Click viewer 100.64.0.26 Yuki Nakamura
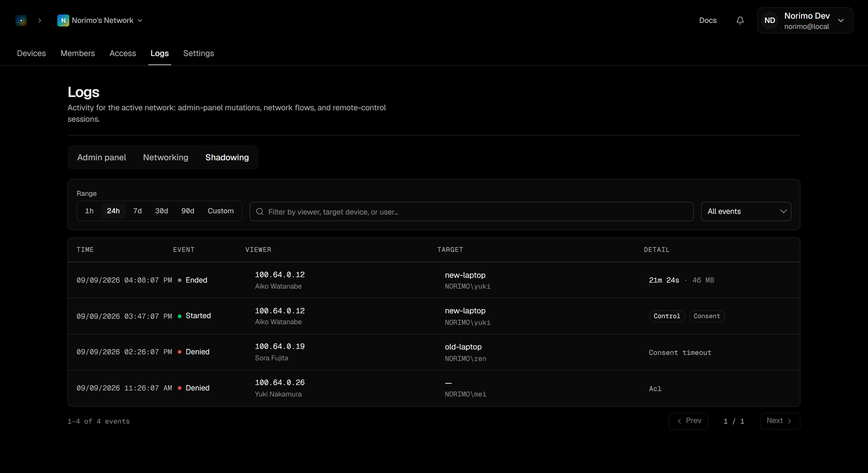Image resolution: width=868 pixels, height=473 pixels. [280, 388]
